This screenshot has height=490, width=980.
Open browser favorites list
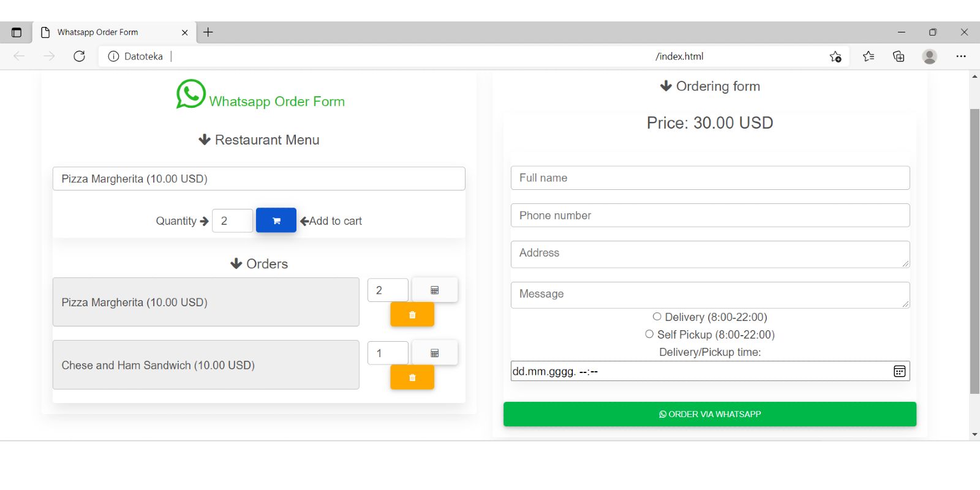tap(868, 56)
